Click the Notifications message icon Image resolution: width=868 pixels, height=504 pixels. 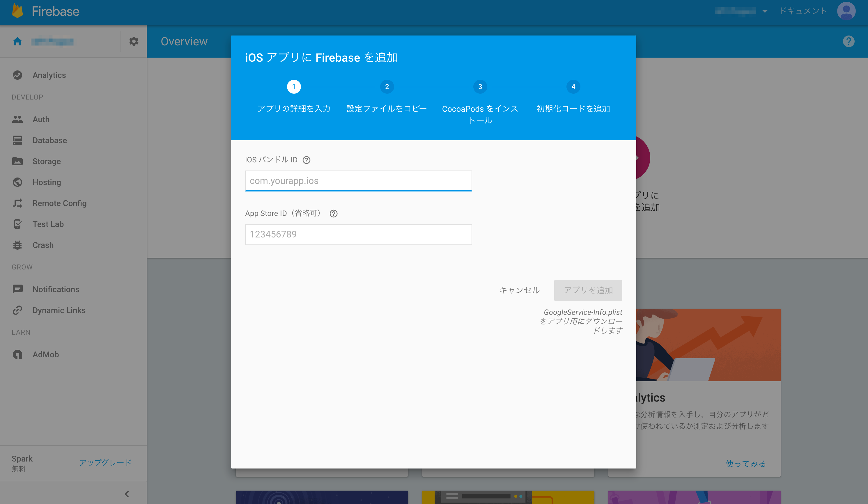[17, 289]
